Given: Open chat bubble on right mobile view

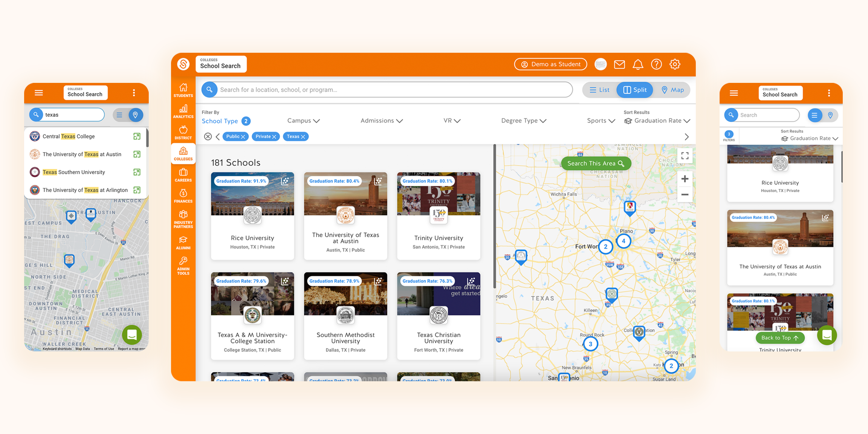Looking at the screenshot, I should [x=827, y=335].
